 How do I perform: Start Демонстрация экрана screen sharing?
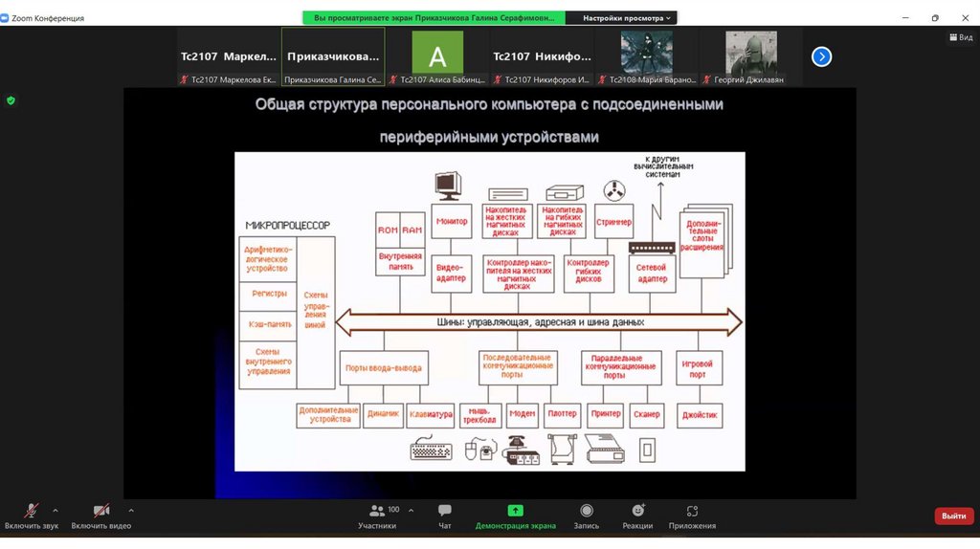515,516
